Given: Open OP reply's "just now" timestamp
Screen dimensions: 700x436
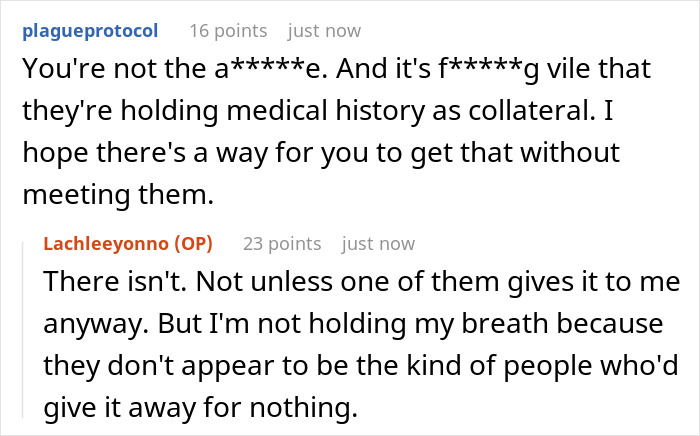Looking at the screenshot, I should (379, 244).
